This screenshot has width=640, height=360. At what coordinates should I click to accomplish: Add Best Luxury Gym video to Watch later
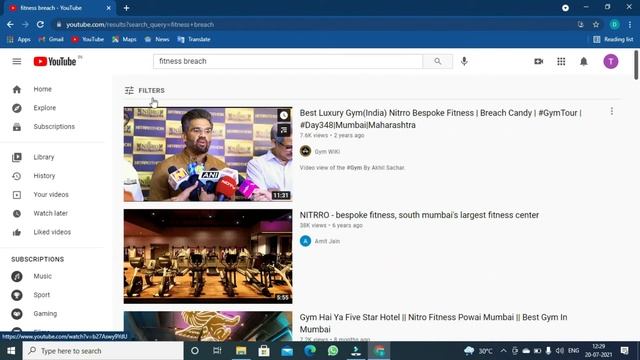(284, 116)
